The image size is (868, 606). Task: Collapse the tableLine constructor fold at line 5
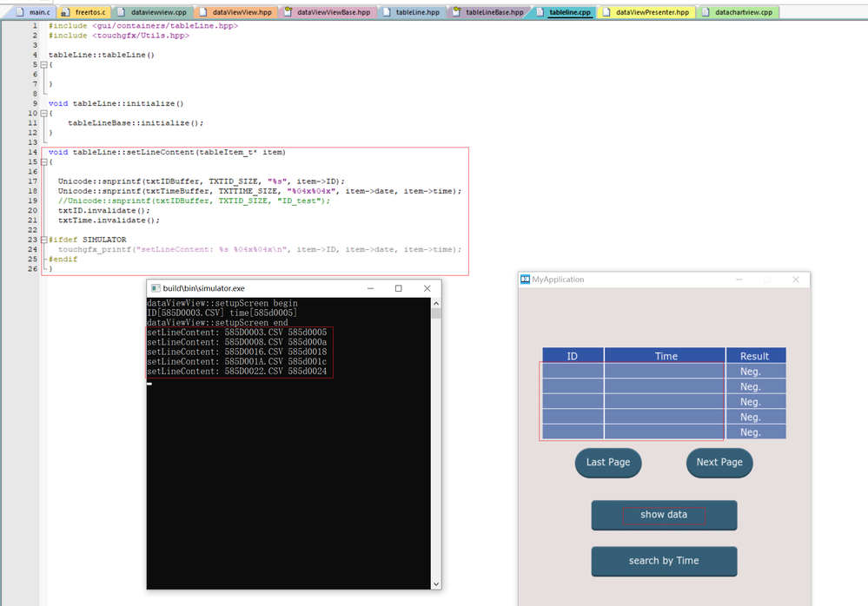pos(43,65)
